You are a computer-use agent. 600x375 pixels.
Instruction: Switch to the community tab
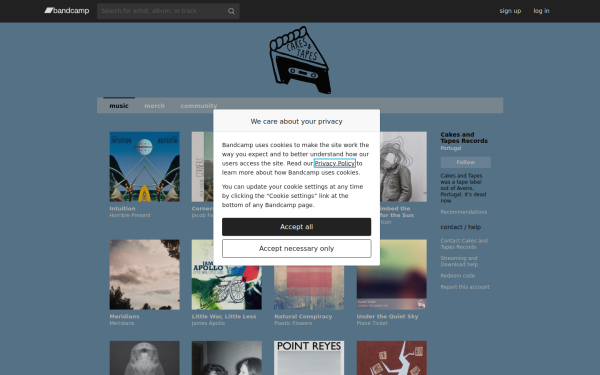[199, 106]
